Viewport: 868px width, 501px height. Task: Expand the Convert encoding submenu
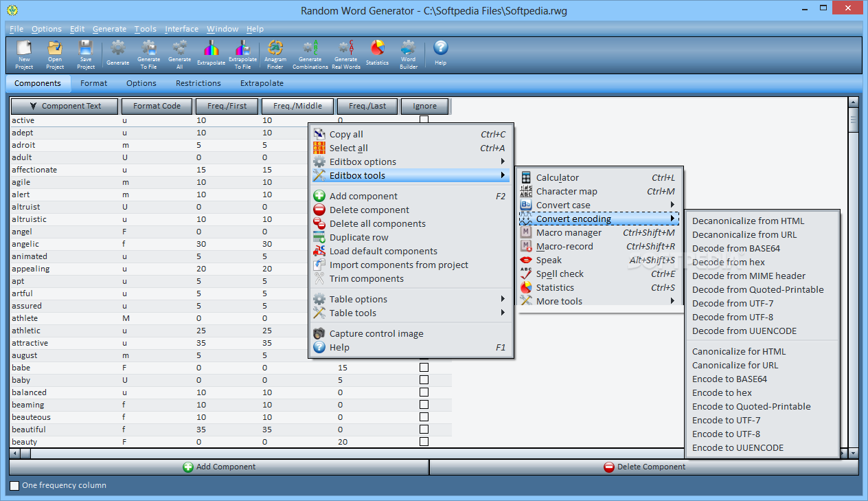(599, 219)
